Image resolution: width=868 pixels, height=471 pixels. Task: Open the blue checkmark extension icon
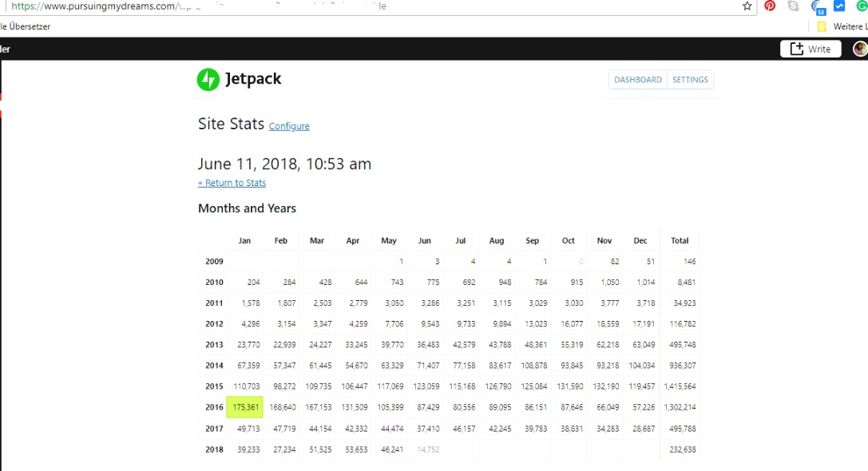click(x=839, y=6)
